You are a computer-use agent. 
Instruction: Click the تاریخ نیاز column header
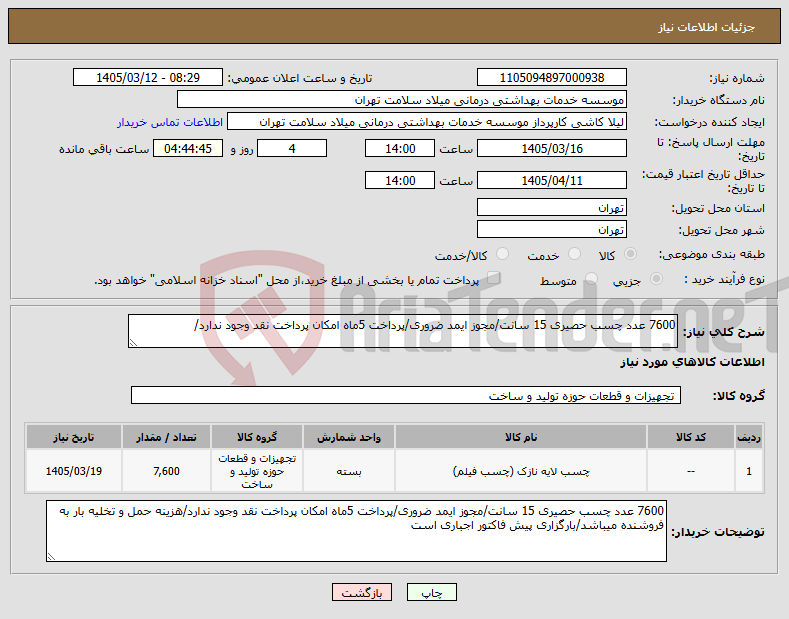coord(73,437)
